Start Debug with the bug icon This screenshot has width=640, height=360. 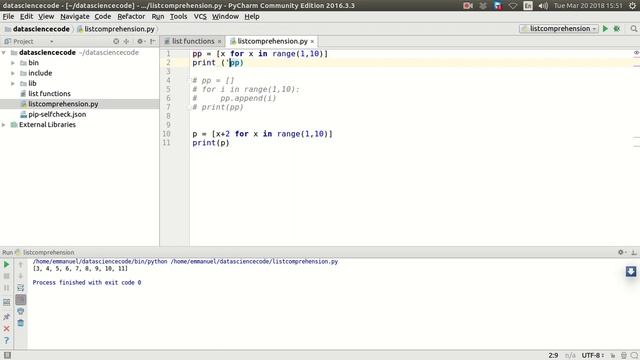pyautogui.click(x=617, y=29)
